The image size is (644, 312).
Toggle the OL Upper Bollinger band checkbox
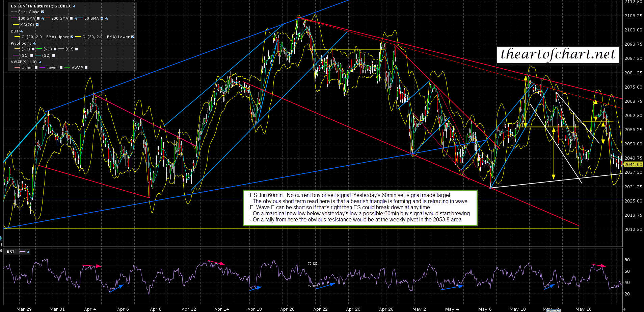(x=72, y=37)
